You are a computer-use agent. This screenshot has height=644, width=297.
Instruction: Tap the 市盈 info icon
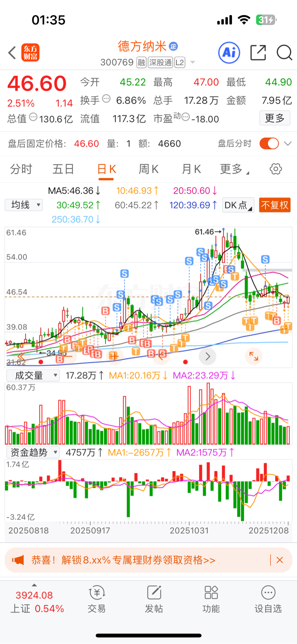point(186,117)
